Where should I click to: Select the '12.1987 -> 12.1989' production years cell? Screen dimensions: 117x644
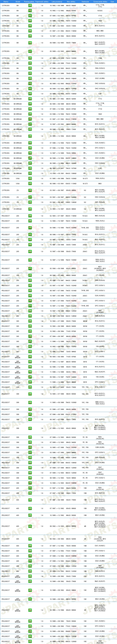(57, 153)
